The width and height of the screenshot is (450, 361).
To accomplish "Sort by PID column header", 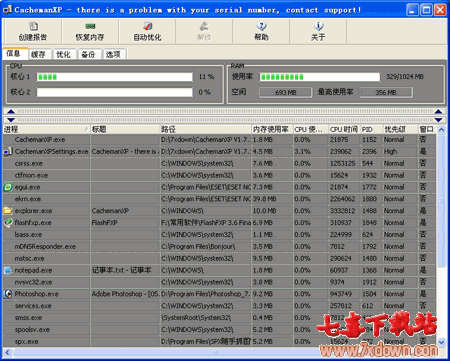I will point(371,129).
